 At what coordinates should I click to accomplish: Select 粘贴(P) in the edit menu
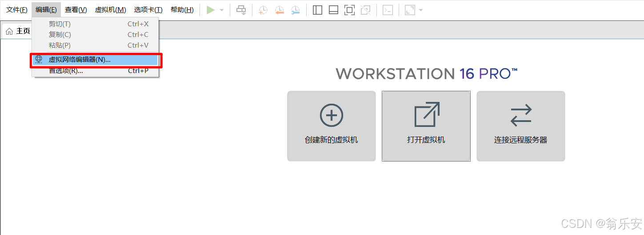coord(95,45)
